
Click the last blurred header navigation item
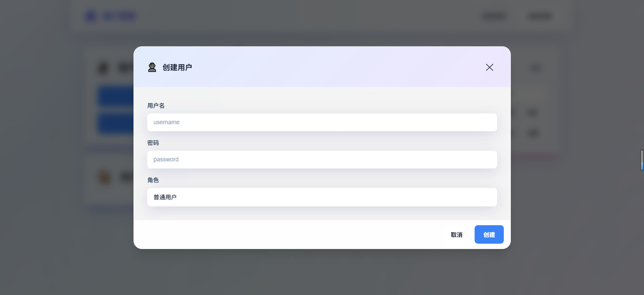tap(540, 16)
